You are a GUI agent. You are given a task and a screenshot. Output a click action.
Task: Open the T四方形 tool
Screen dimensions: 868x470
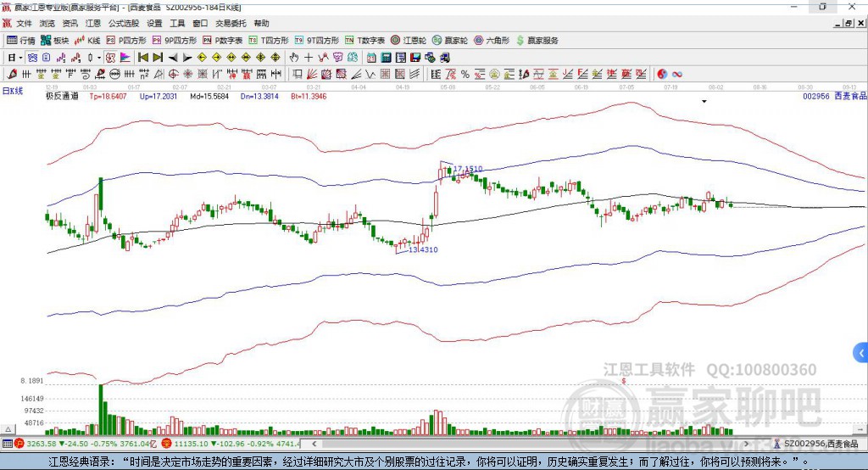[269, 41]
